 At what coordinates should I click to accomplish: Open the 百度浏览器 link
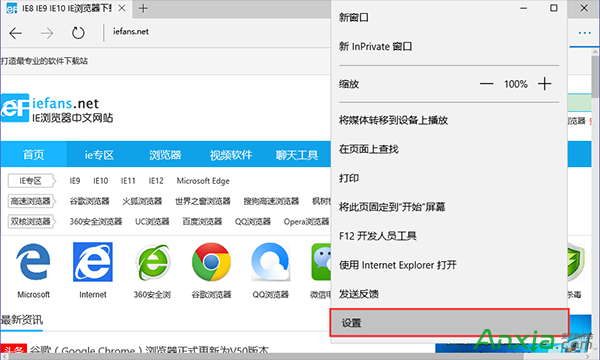(x=202, y=222)
